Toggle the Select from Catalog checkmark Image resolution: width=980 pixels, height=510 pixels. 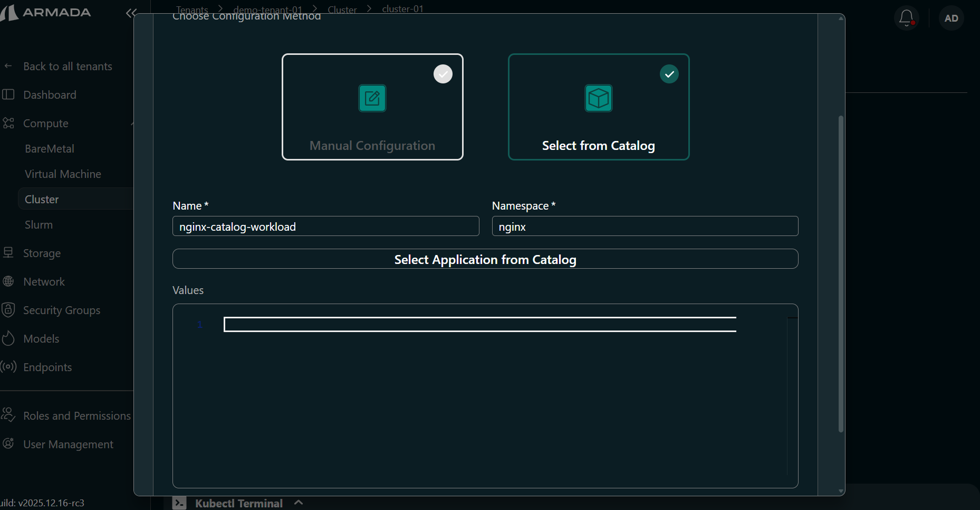tap(669, 74)
